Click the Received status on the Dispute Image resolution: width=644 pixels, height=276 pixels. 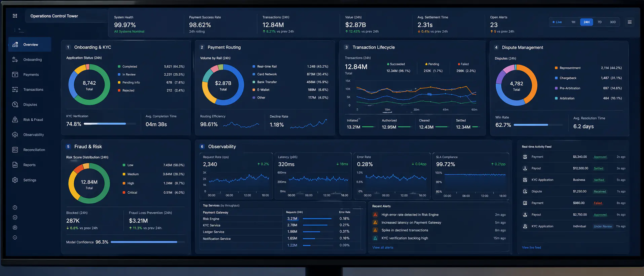[600, 192]
